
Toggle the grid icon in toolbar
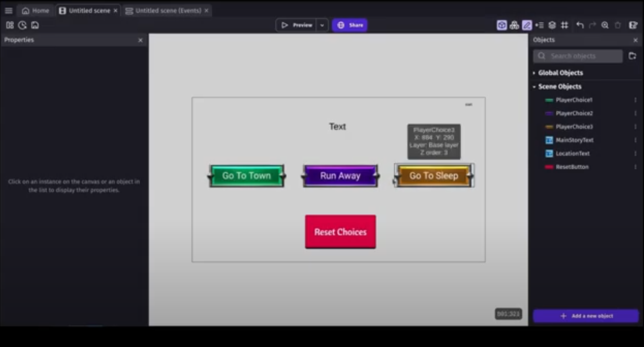(x=565, y=25)
